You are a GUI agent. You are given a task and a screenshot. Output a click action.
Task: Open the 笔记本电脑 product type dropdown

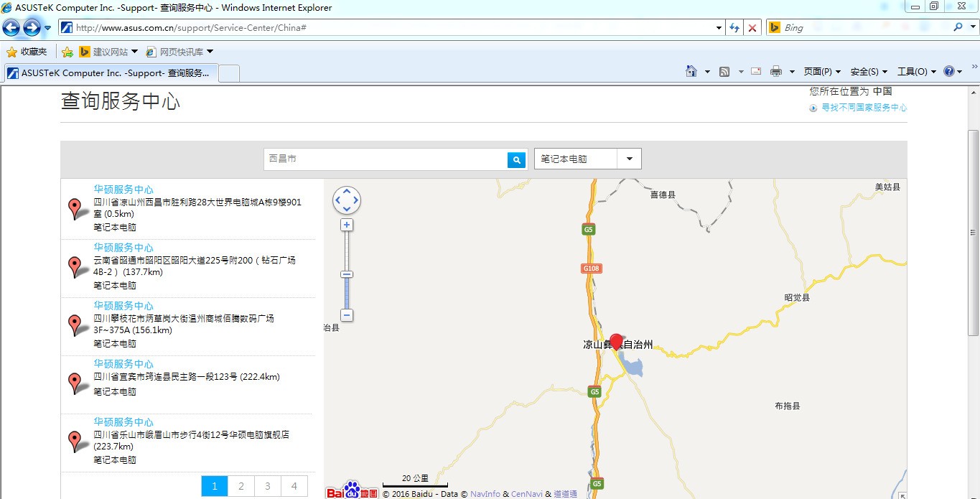[587, 159]
